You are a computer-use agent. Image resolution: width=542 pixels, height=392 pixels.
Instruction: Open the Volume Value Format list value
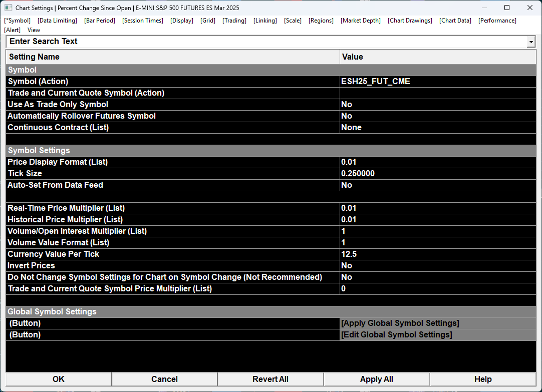(438, 242)
